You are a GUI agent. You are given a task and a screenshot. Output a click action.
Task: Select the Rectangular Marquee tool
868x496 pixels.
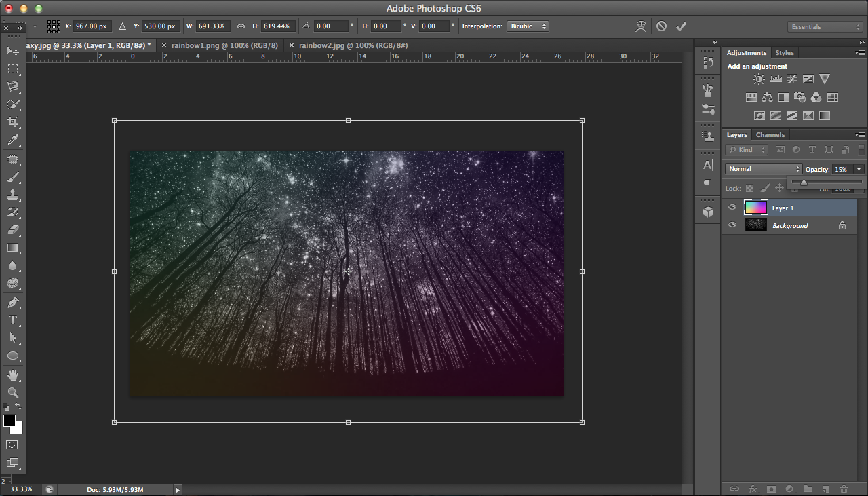13,69
